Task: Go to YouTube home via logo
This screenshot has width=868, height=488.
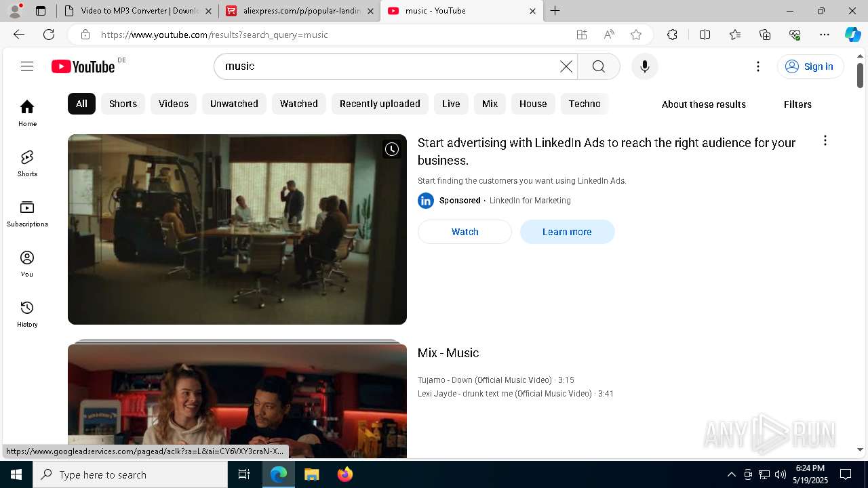Action: click(83, 66)
